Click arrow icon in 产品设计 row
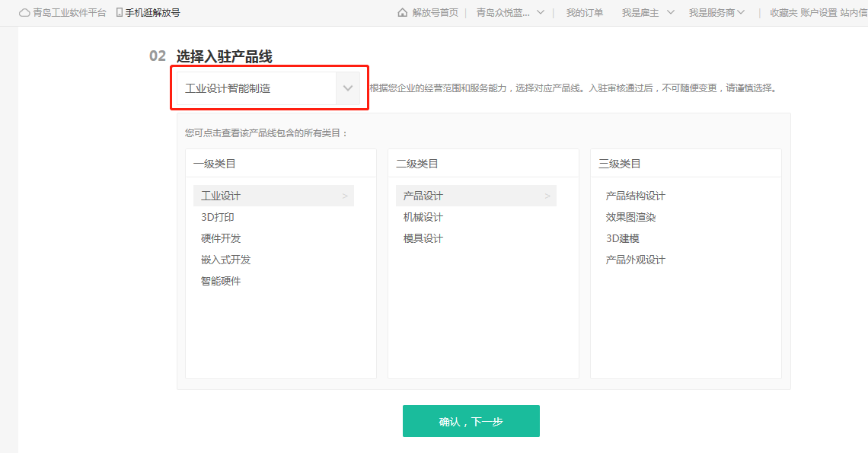Image resolution: width=868 pixels, height=453 pixels. point(547,196)
